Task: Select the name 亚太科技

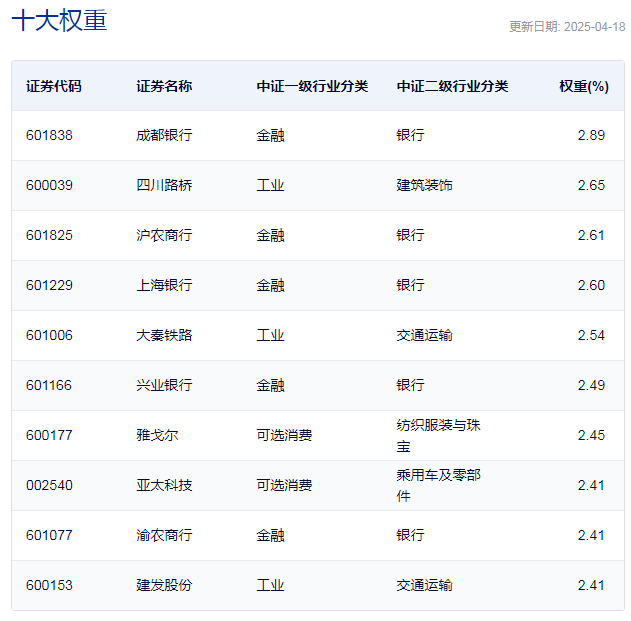Action: [x=164, y=485]
